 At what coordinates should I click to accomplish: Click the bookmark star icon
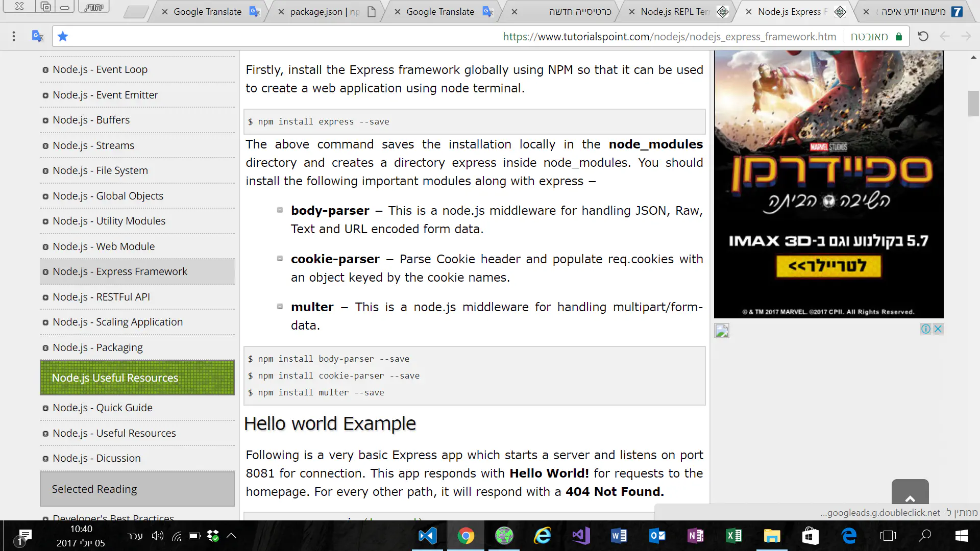coord(63,36)
